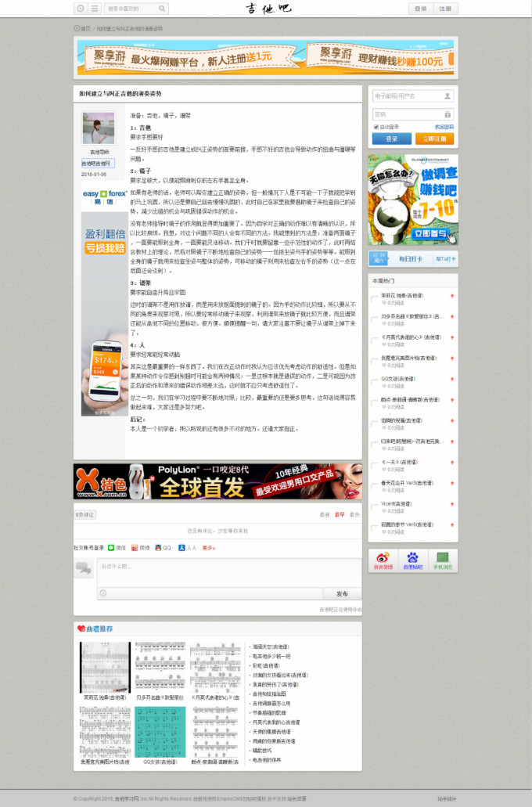Viewport: 532px width, 807px height.
Task: Click the comment text area
Action: pyautogui.click(x=229, y=573)
